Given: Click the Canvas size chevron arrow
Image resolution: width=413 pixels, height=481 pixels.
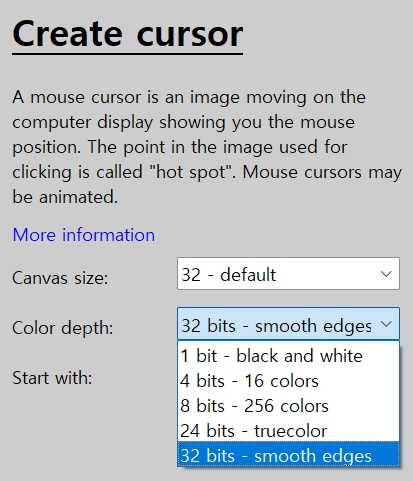Looking at the screenshot, I should (x=386, y=274).
